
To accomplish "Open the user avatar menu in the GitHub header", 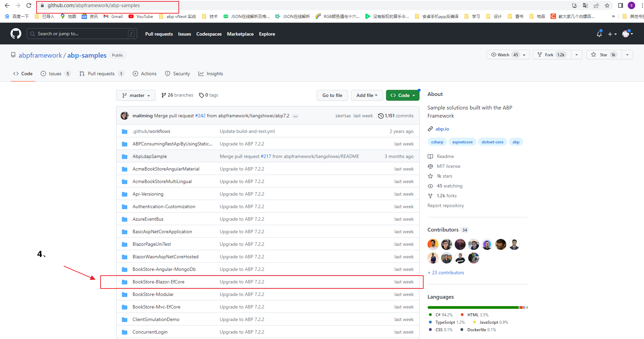I will tap(627, 34).
